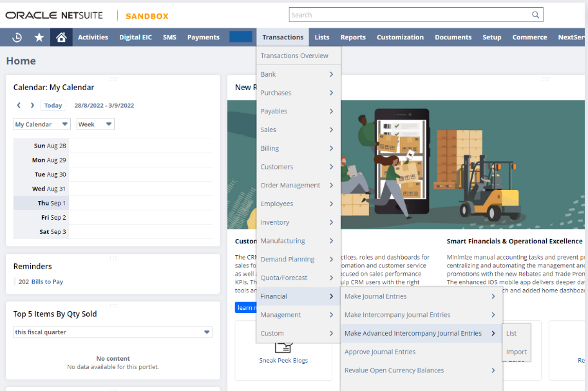
Task: Select List under Advanced Intercompany Journal Entries
Action: 511,333
